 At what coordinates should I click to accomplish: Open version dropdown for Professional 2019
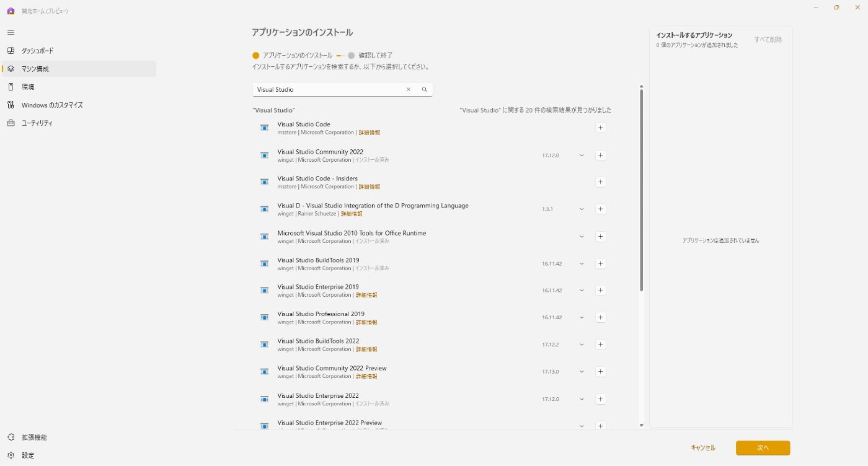point(582,317)
